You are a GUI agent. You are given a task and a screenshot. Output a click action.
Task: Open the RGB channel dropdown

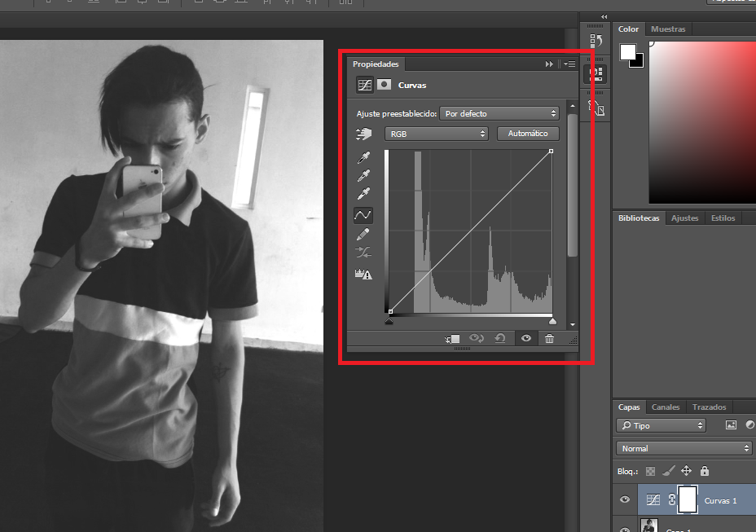tap(437, 134)
